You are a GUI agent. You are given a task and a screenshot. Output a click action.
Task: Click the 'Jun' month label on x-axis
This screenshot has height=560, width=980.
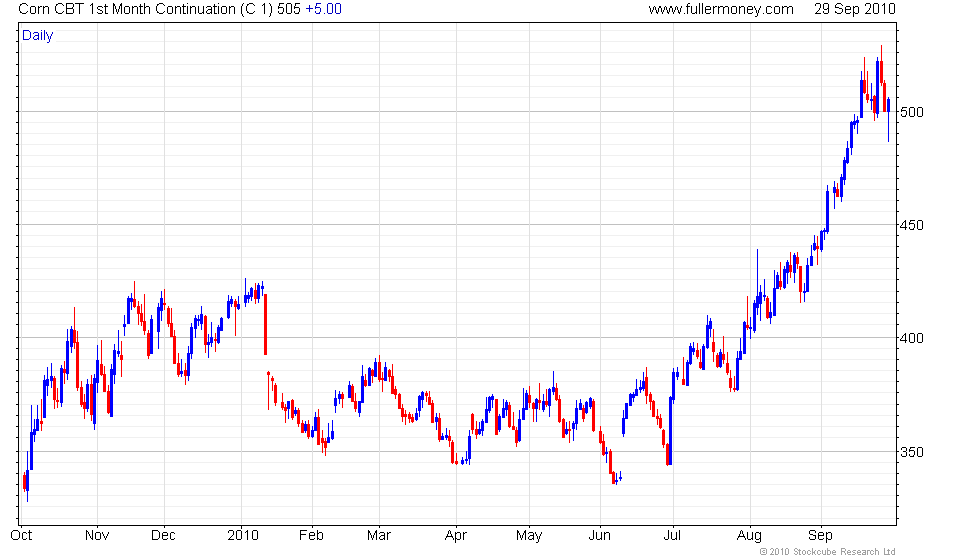pos(599,535)
